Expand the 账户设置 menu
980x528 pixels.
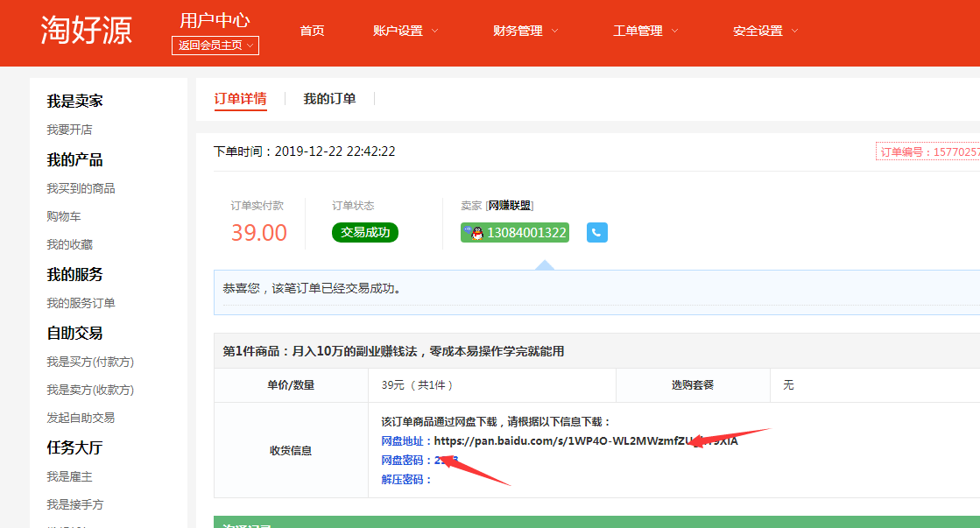pyautogui.click(x=405, y=31)
